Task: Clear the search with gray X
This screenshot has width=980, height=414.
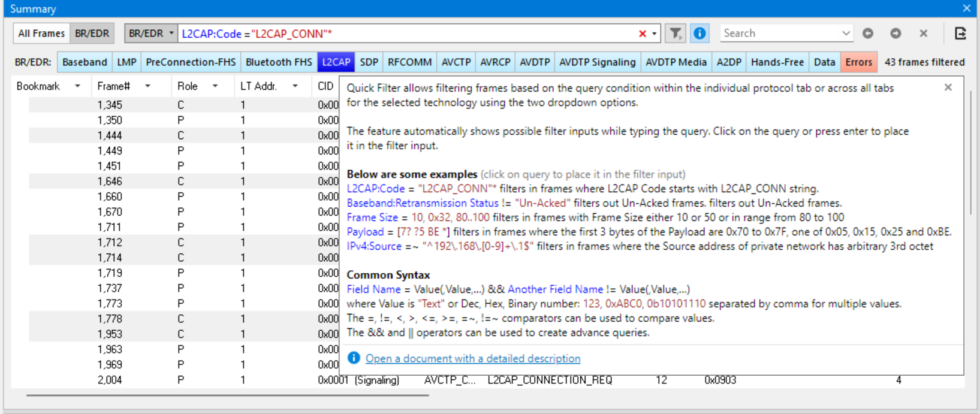Action: pos(924,34)
